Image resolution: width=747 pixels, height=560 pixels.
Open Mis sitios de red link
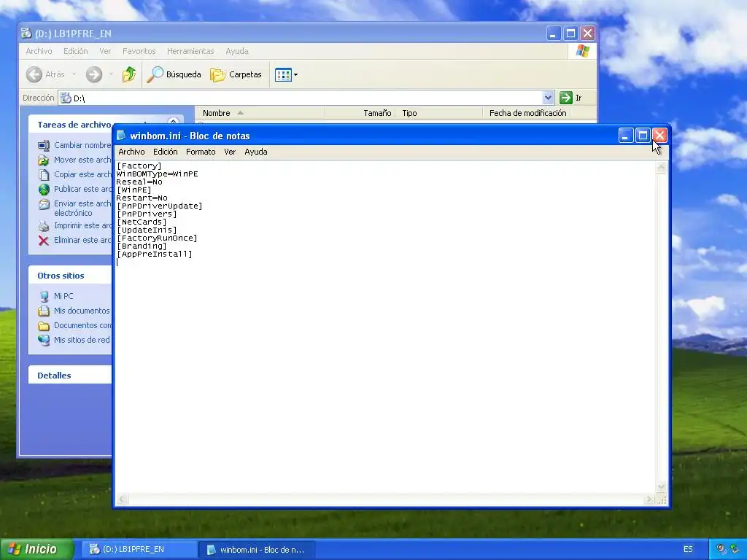coord(82,340)
